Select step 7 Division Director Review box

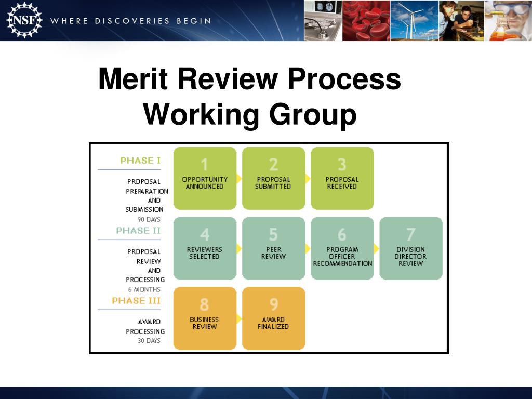[411, 248]
